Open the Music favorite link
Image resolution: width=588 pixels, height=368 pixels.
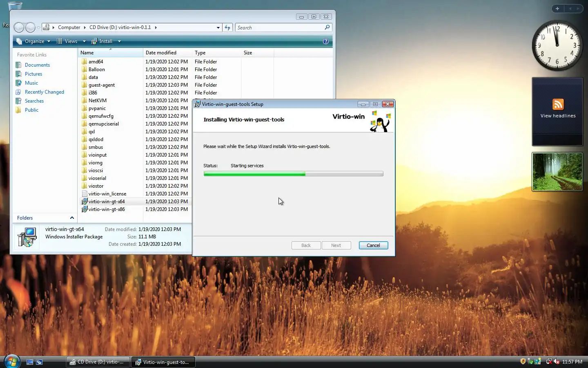tap(31, 83)
